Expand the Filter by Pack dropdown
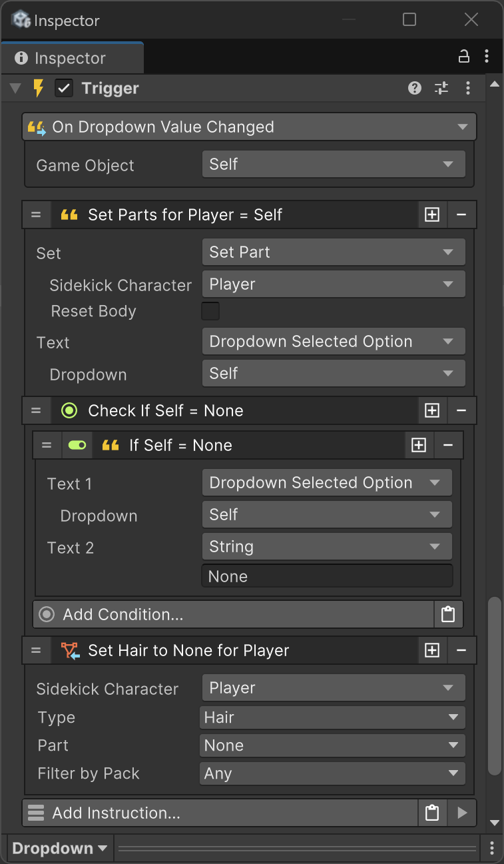 click(x=332, y=773)
